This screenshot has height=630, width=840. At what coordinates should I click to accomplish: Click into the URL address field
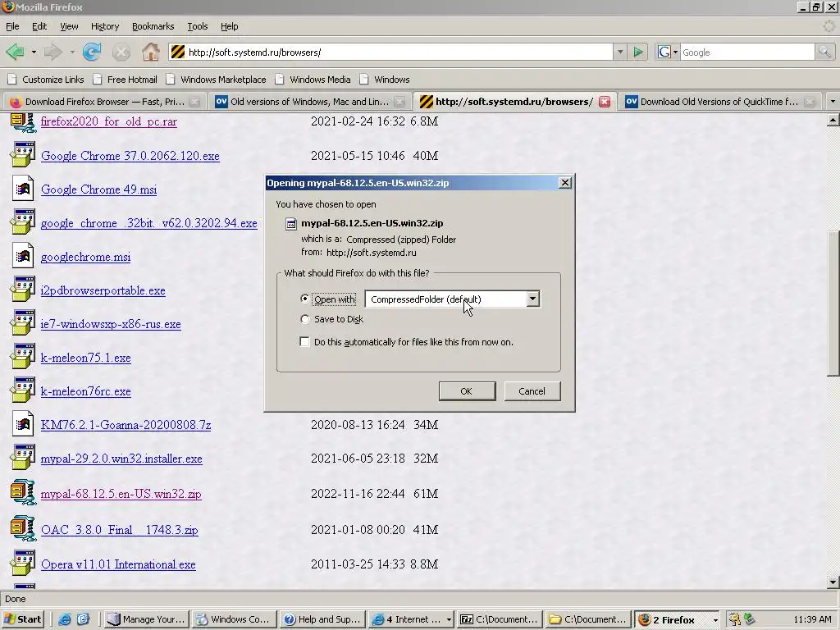[399, 52]
